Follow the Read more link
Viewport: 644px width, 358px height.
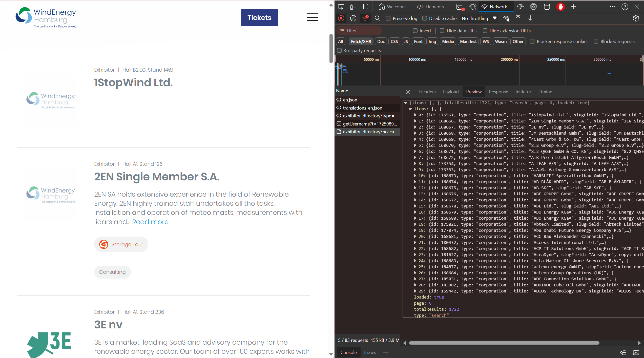tap(150, 222)
